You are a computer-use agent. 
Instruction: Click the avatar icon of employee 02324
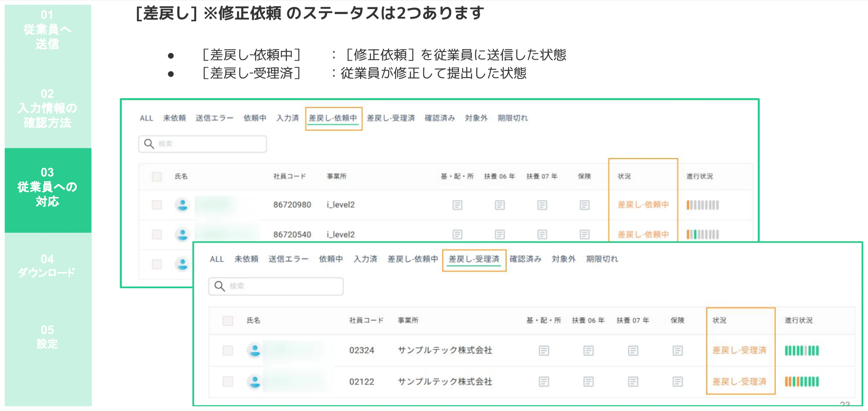[x=255, y=350]
